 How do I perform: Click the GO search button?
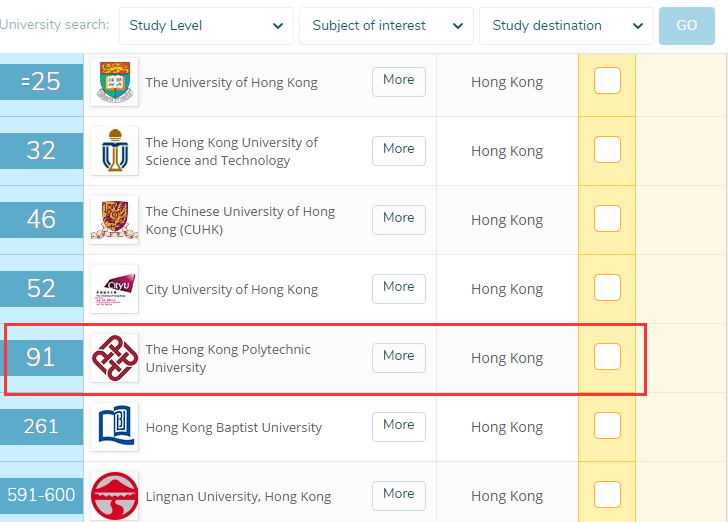(687, 26)
